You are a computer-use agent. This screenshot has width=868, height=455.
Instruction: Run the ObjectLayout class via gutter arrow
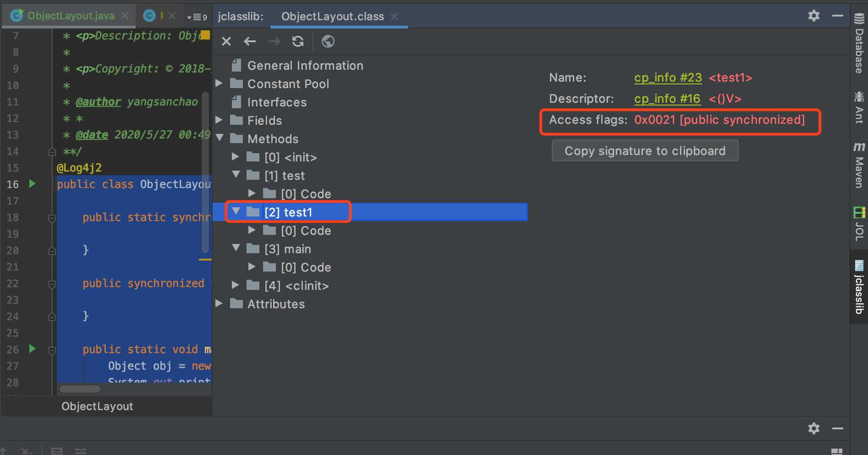tap(32, 184)
